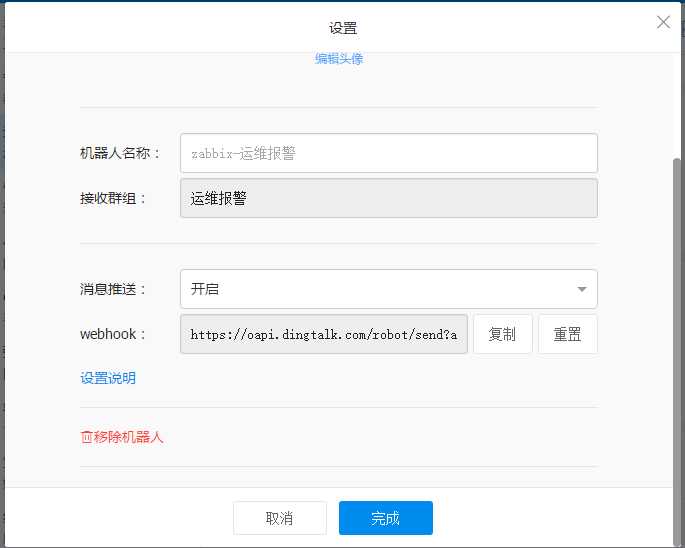Image resolution: width=685 pixels, height=548 pixels.
Task: Cancel with the 取消 button
Action: [280, 518]
